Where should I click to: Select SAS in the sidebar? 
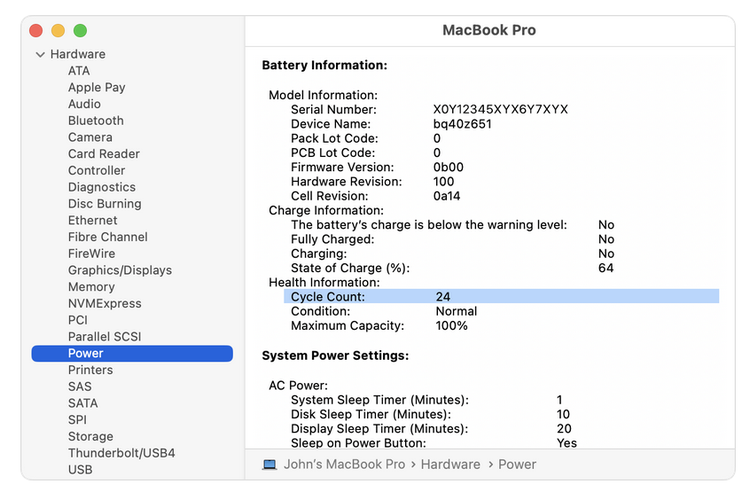[x=79, y=387]
